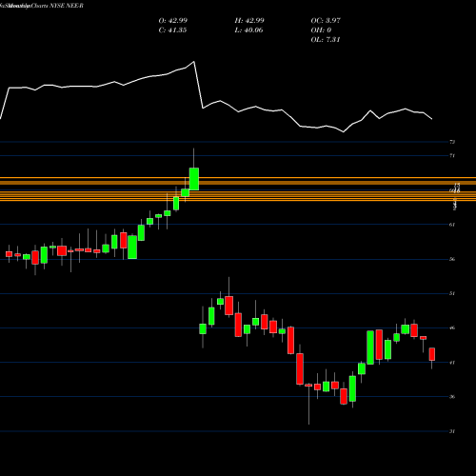Screen dimensions: 476x476
Task: Click the open value O: 42.99
Action: (173, 21)
